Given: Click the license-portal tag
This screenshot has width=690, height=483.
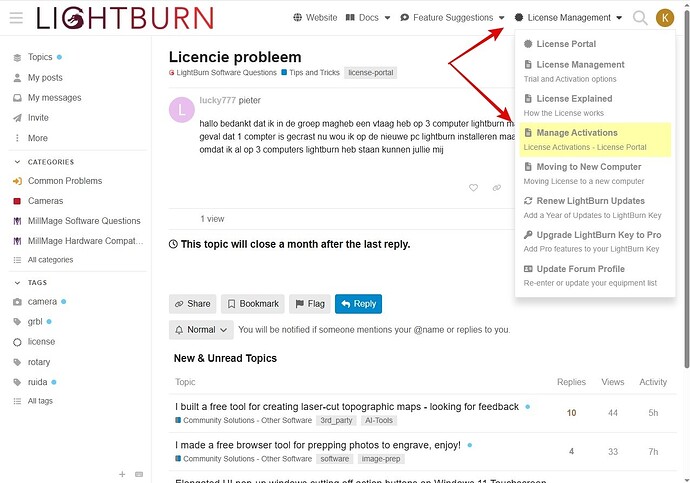Looking at the screenshot, I should 371,73.
